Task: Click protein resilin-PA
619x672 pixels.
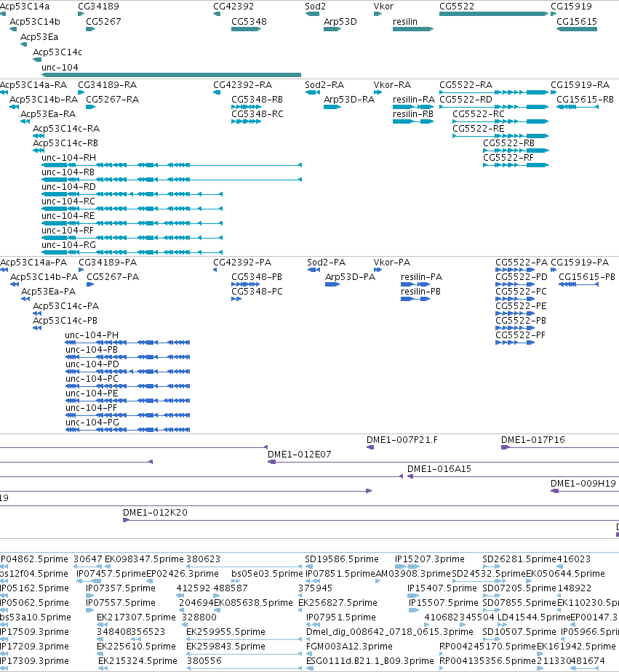Action: tap(415, 284)
